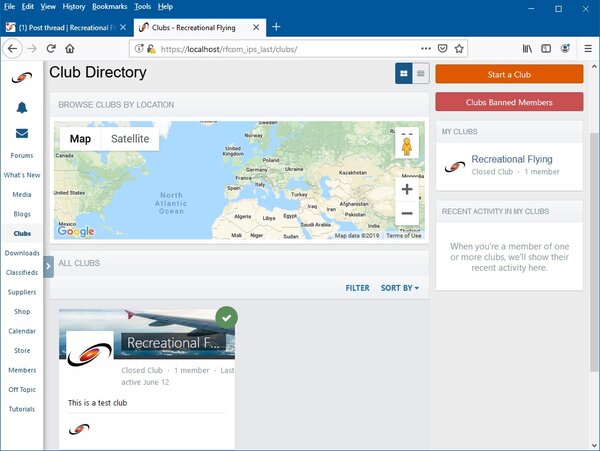
Task: Open Clubs Banned Members
Action: pos(509,101)
